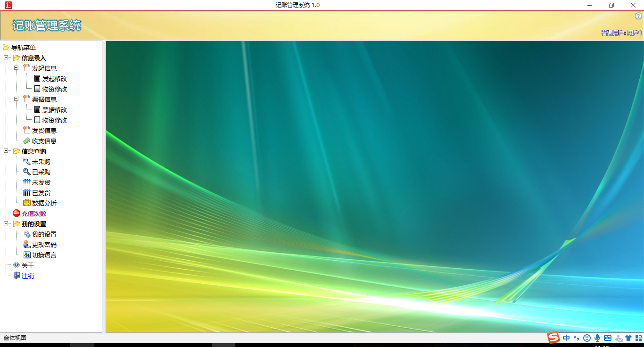Click the 切换语言 icon
The image size is (644, 347).
(27, 255)
